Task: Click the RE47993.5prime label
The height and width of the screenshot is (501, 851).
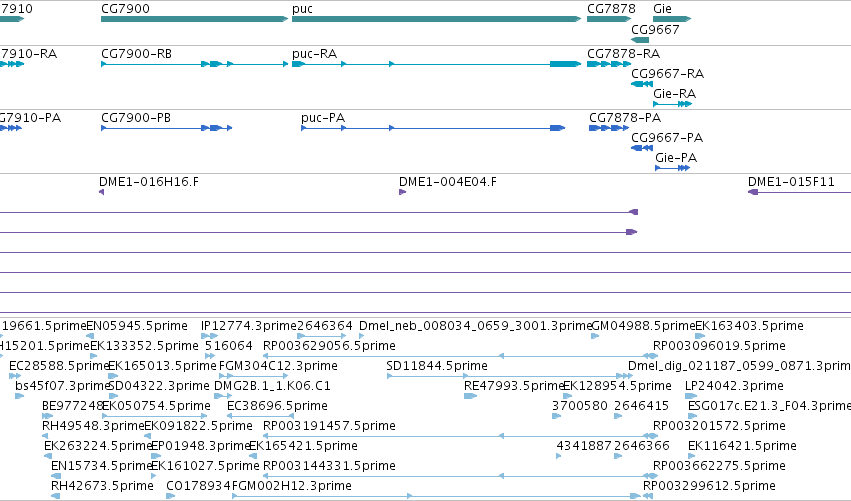Action: coord(514,386)
